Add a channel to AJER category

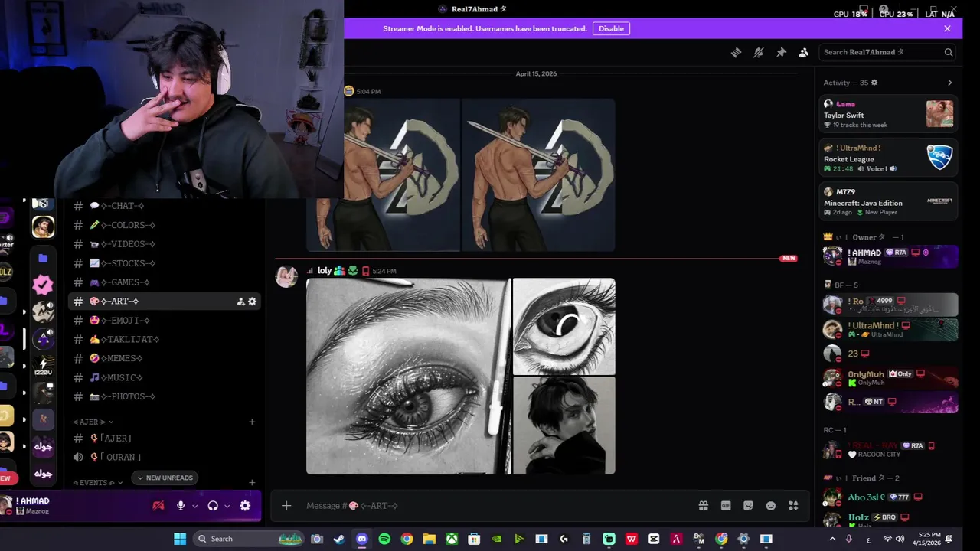tap(252, 422)
